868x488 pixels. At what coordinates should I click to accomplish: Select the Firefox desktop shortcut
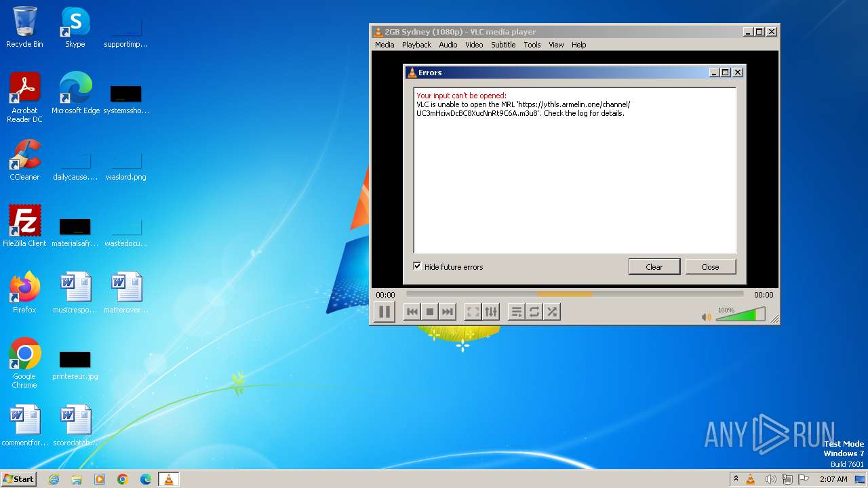24,293
